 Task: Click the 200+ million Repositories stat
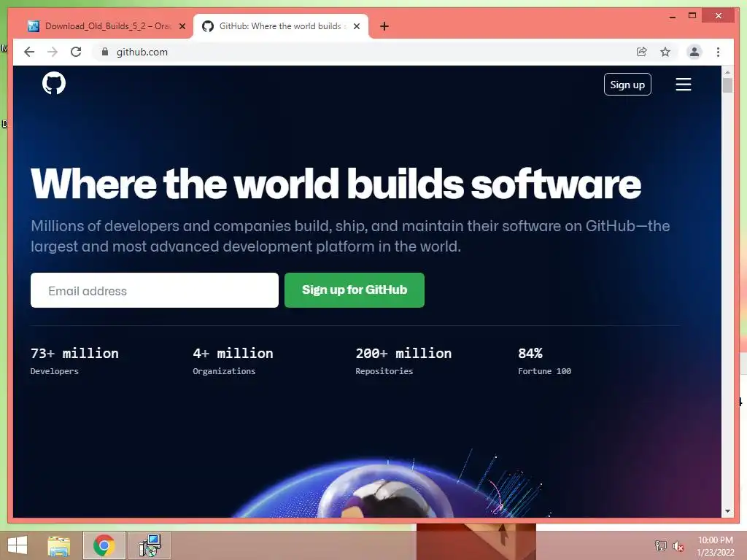point(403,362)
